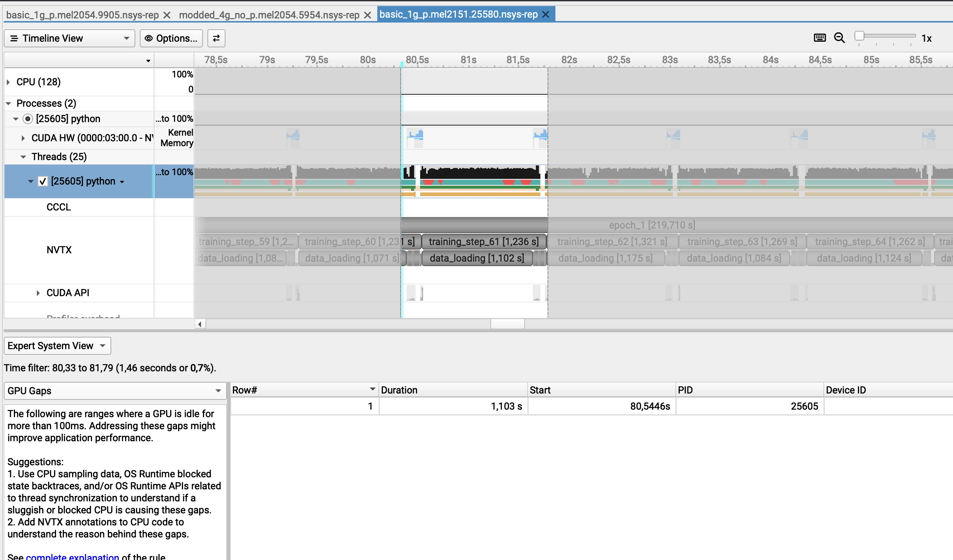Open the tree header dropdown arrow
953x560 pixels.
(x=148, y=61)
